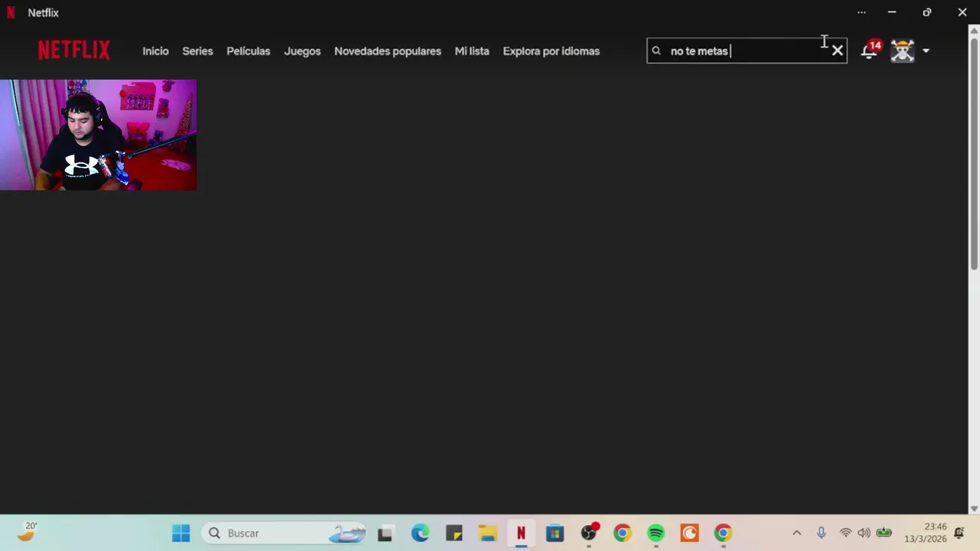Image resolution: width=980 pixels, height=551 pixels.
Task: Click the profile avatar picture
Action: click(903, 51)
